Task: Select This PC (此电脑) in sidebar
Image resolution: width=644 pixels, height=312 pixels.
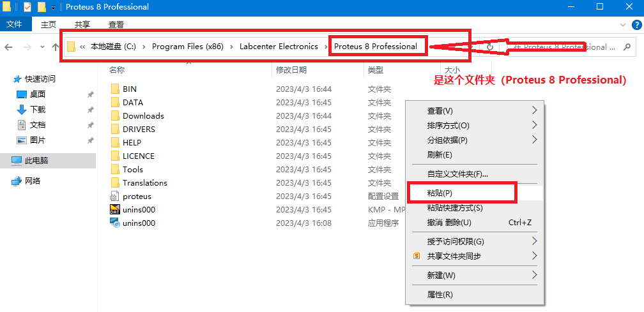Action: tap(36, 161)
